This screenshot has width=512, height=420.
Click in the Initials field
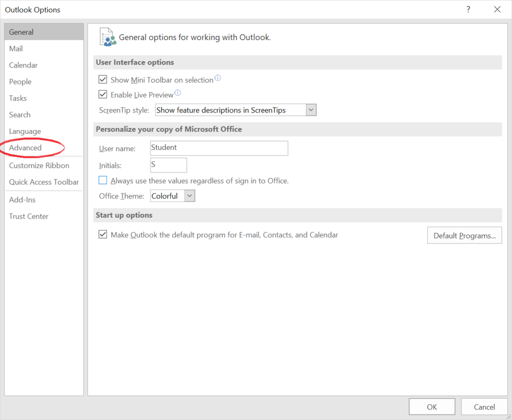168,165
